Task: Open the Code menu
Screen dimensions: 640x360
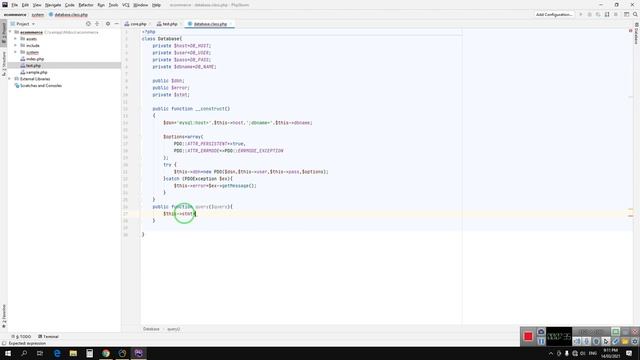Action: (x=70, y=5)
